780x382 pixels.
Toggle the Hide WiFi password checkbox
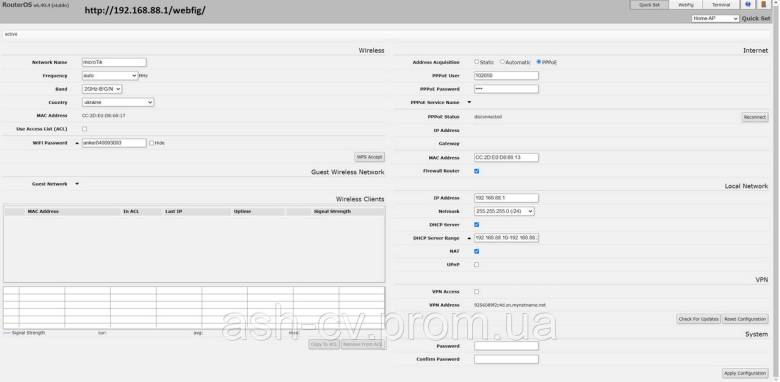pos(151,143)
